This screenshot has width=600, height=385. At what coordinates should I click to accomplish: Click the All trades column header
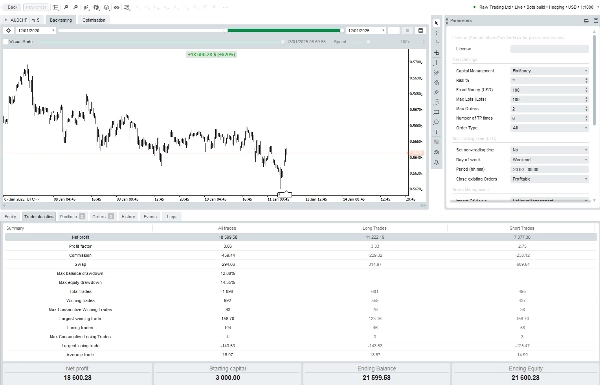227,228
